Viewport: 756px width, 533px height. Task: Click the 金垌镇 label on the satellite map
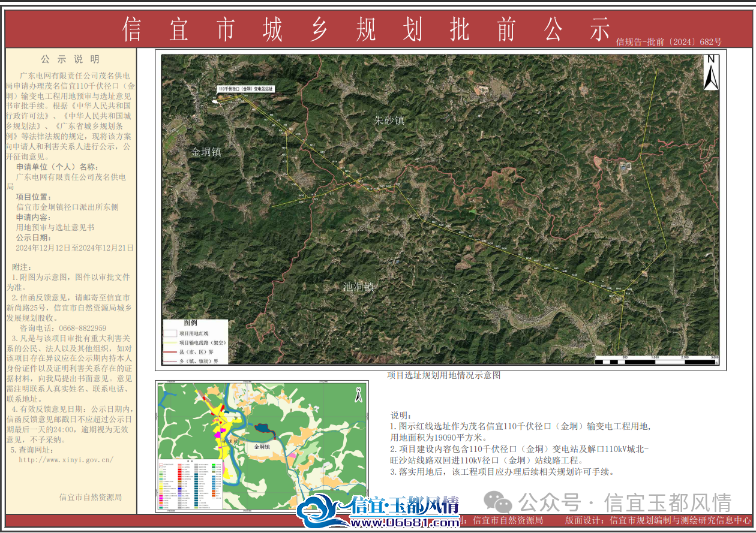point(206,152)
